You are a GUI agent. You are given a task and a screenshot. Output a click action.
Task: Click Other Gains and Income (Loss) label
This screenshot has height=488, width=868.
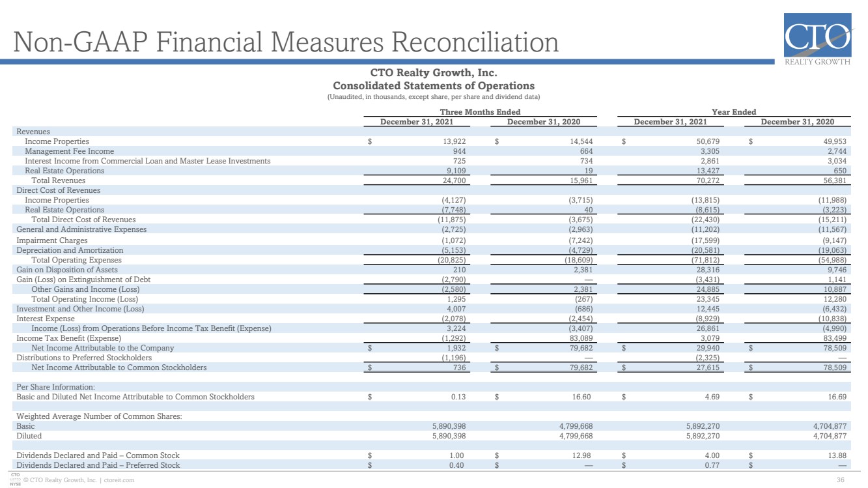85,289
